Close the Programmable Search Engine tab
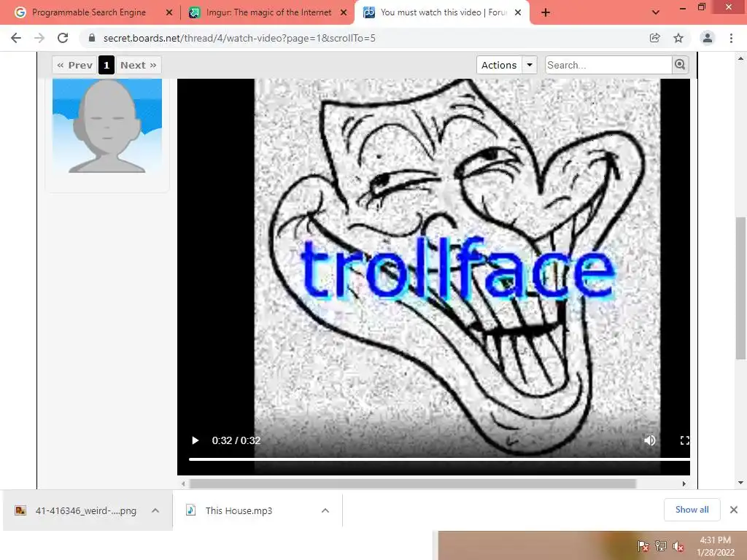 pos(169,13)
